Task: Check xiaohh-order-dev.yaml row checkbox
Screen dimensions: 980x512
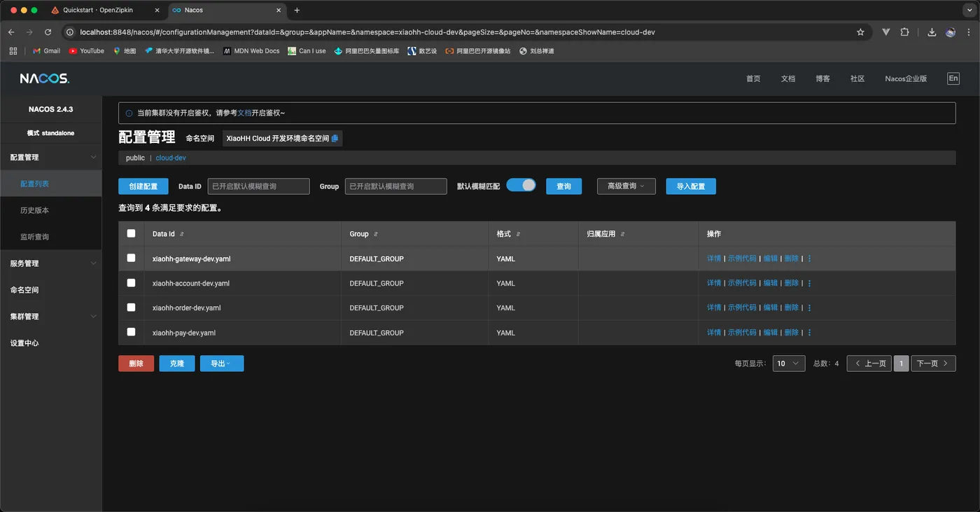Action: pyautogui.click(x=131, y=307)
